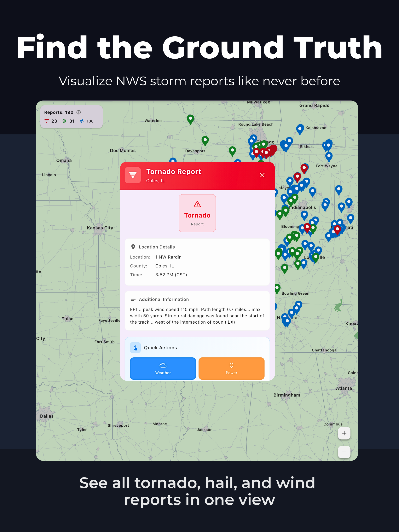The height and width of the screenshot is (532, 399).
Task: Click 'Fayetteville' map label
Action: click(109, 320)
